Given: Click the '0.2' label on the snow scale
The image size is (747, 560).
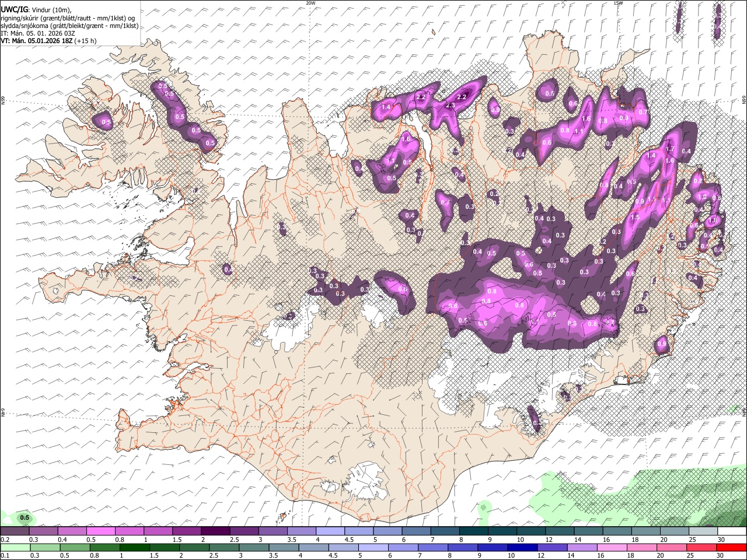Looking at the screenshot, I should tap(5, 540).
